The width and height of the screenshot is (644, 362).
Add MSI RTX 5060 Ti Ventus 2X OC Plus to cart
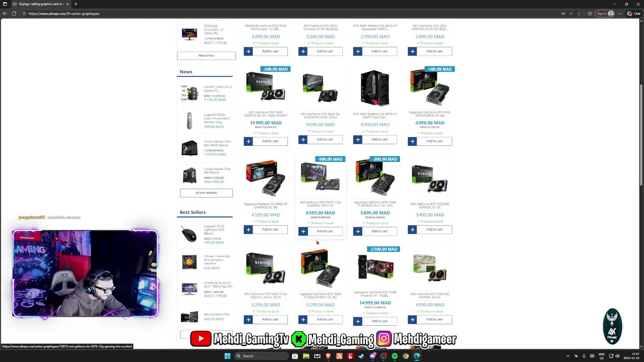pos(270,320)
